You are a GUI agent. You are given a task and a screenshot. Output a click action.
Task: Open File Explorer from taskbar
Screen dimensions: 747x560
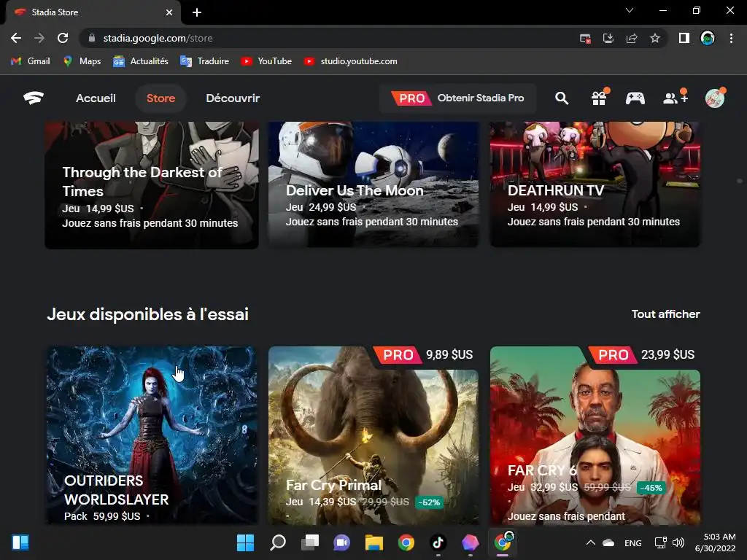click(374, 542)
